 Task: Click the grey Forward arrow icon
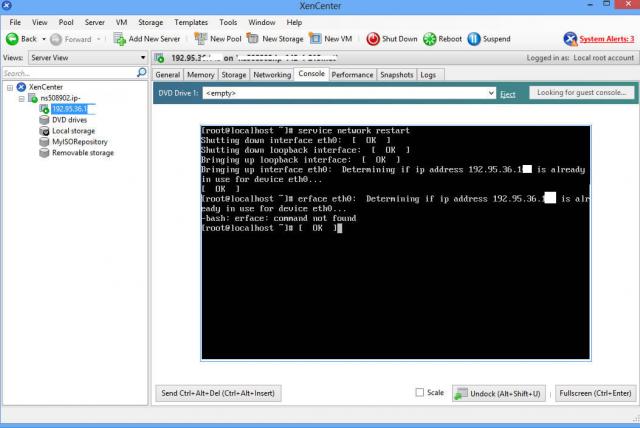[56, 39]
